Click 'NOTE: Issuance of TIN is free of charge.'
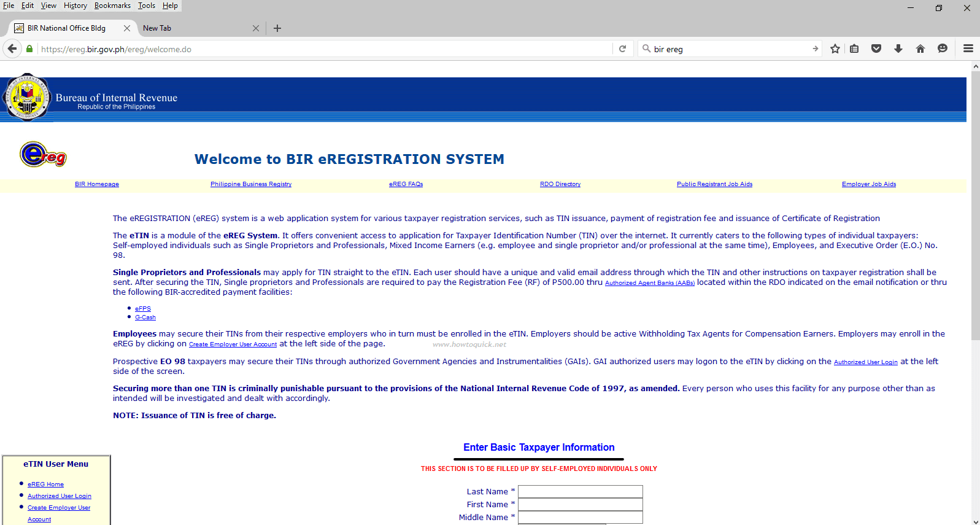The height and width of the screenshot is (525, 980). click(x=195, y=416)
